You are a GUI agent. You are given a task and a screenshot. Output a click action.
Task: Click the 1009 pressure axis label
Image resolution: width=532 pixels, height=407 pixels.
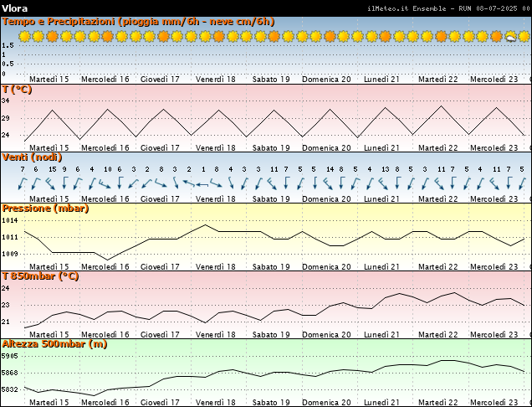[10, 254]
